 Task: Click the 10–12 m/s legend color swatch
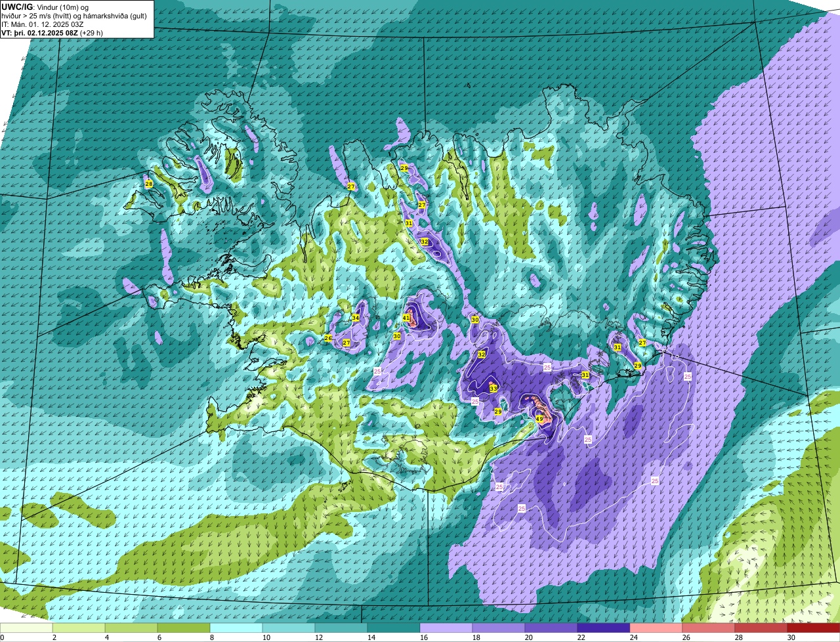[x=289, y=628]
